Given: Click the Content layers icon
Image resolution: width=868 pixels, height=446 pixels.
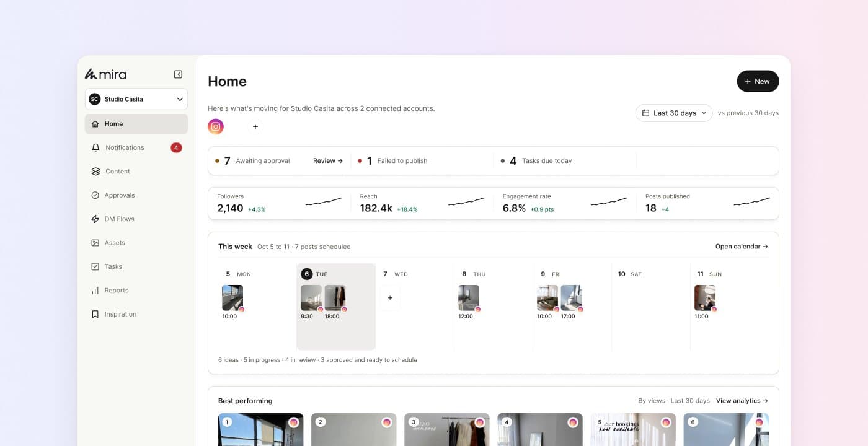Looking at the screenshot, I should (x=95, y=172).
